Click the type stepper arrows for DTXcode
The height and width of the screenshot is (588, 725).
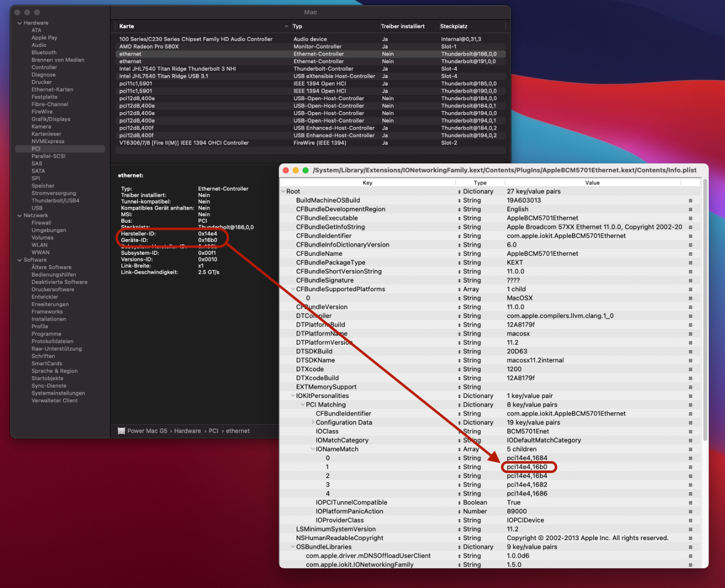click(x=459, y=369)
